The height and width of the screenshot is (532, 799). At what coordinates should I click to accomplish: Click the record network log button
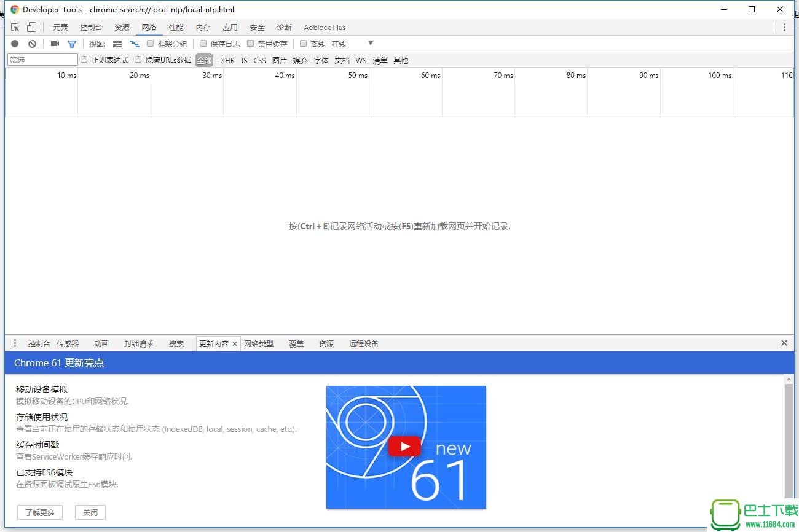(15, 44)
